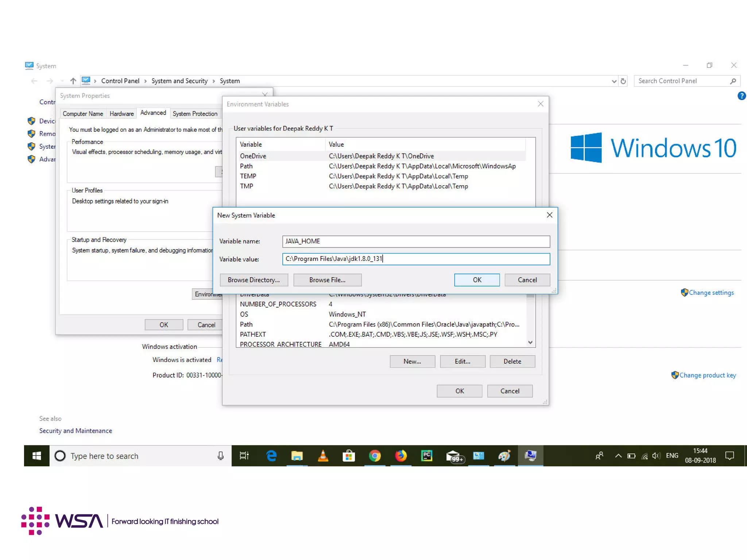
Task: Cancel the New System Variable dialog
Action: point(527,280)
